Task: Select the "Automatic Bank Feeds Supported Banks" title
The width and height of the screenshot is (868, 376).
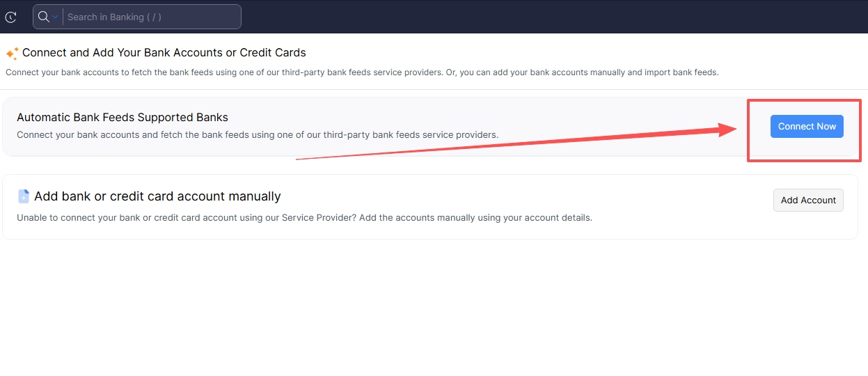Action: pyautogui.click(x=123, y=117)
